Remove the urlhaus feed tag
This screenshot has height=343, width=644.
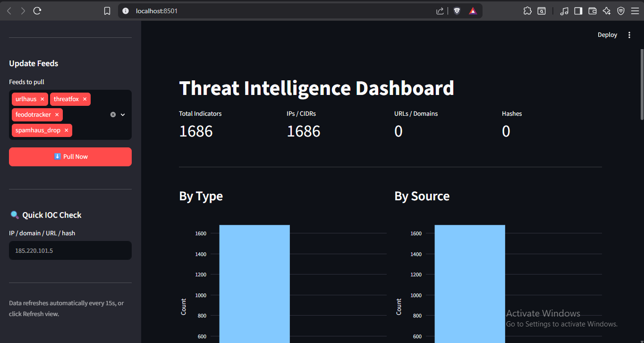click(42, 99)
